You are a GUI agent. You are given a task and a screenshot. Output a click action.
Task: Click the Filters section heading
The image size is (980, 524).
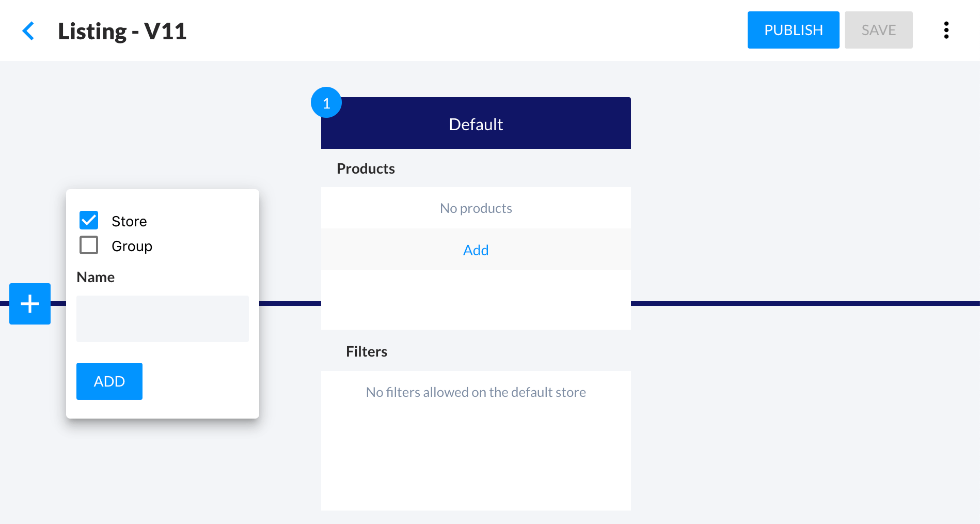[367, 351]
